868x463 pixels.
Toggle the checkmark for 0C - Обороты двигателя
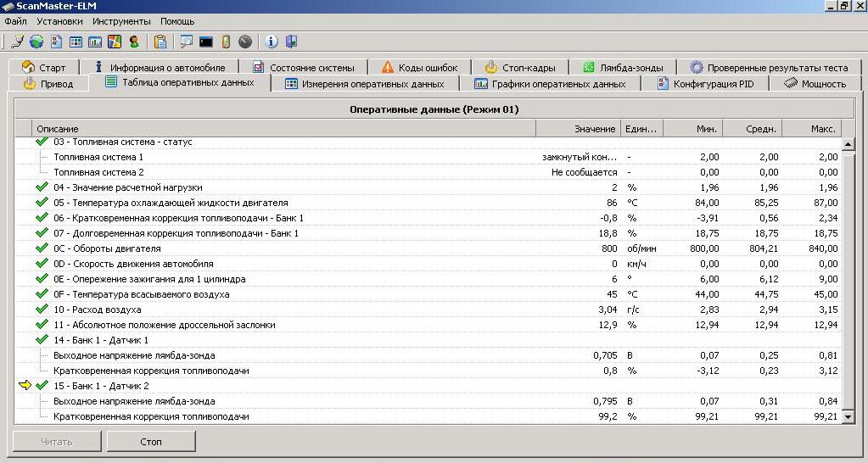pyautogui.click(x=42, y=248)
